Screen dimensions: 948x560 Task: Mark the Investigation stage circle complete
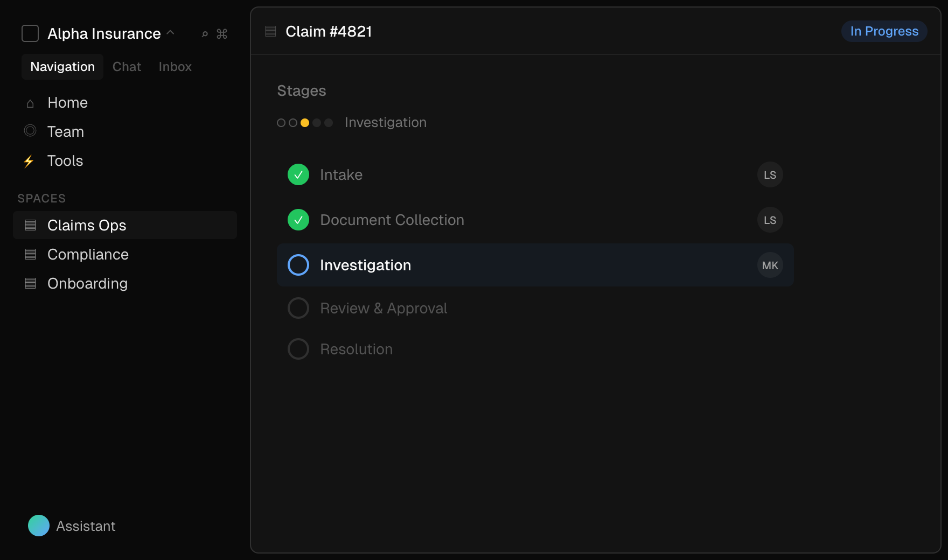click(x=298, y=265)
